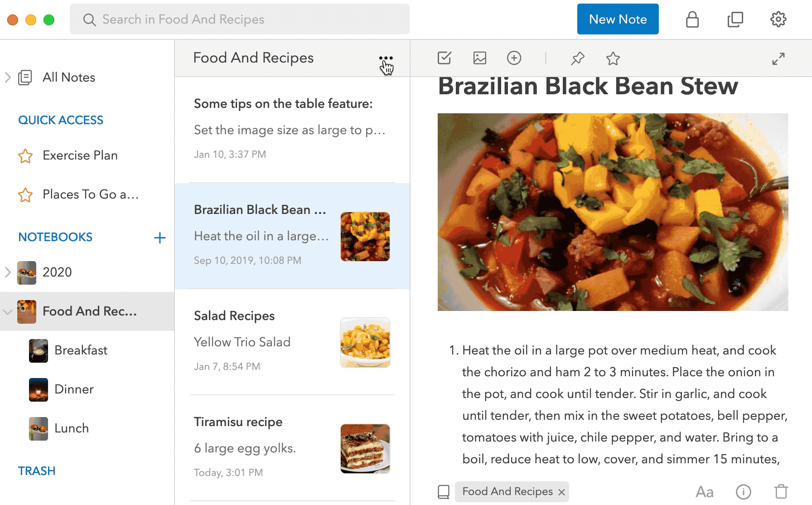Image resolution: width=812 pixels, height=505 pixels.
Task: Pin the Brazilian Black Bean Stew note
Action: (x=577, y=58)
